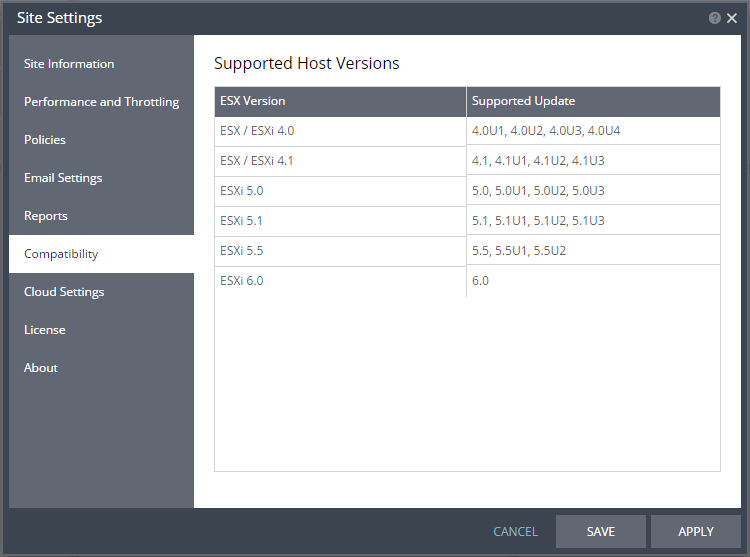Select the ESXi 5.5 cell
Image resolution: width=750 pixels, height=557 pixels.
pos(340,251)
